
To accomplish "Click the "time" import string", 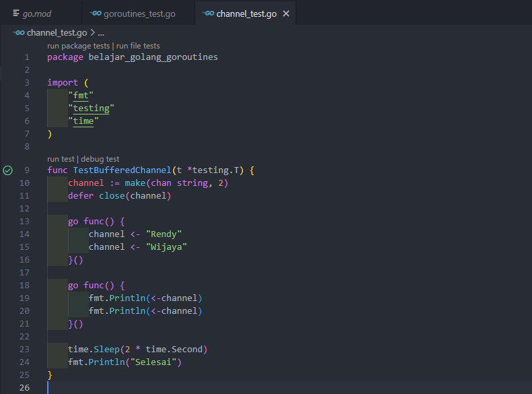I will click(x=84, y=121).
